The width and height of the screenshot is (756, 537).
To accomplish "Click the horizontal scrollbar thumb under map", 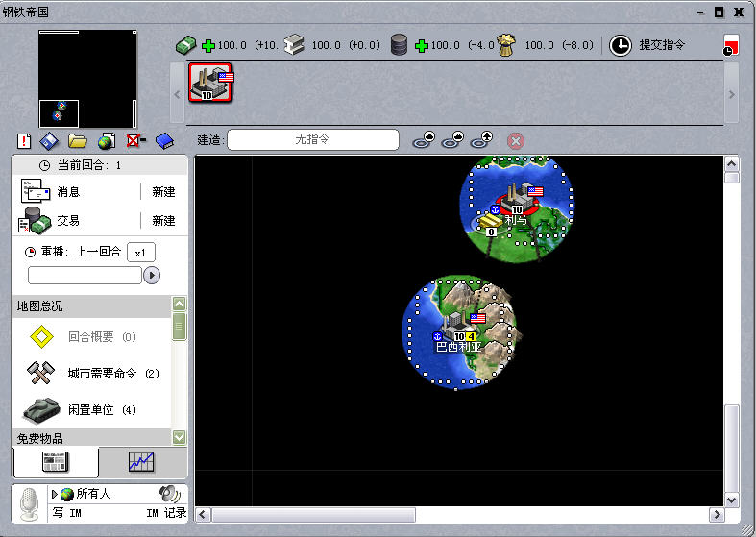I will point(313,515).
